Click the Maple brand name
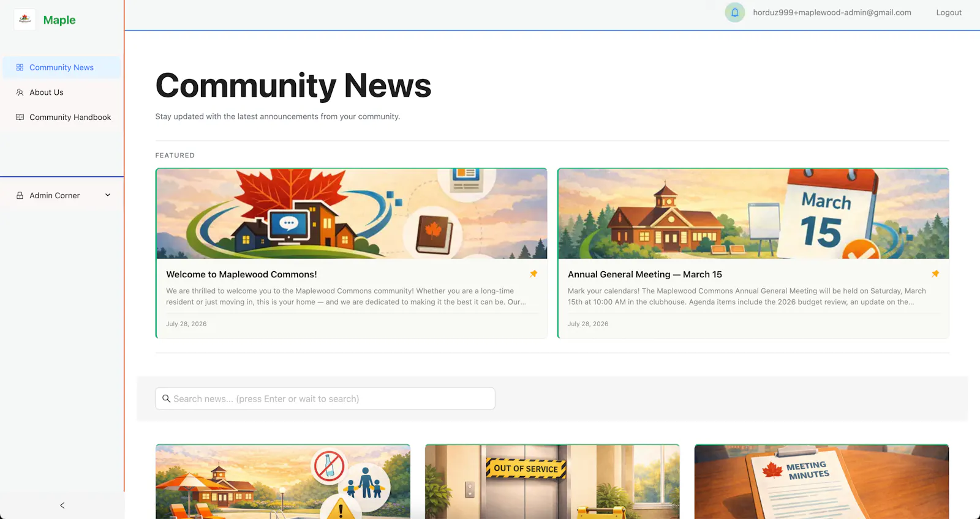This screenshot has height=519, width=980. point(59,20)
